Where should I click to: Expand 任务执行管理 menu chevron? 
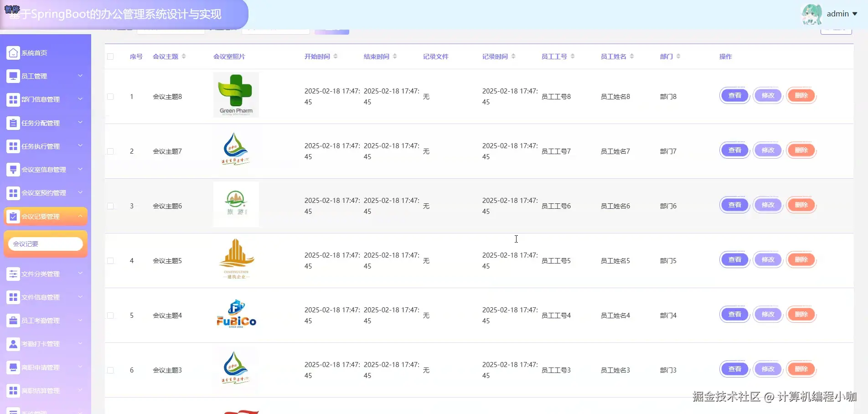(80, 145)
